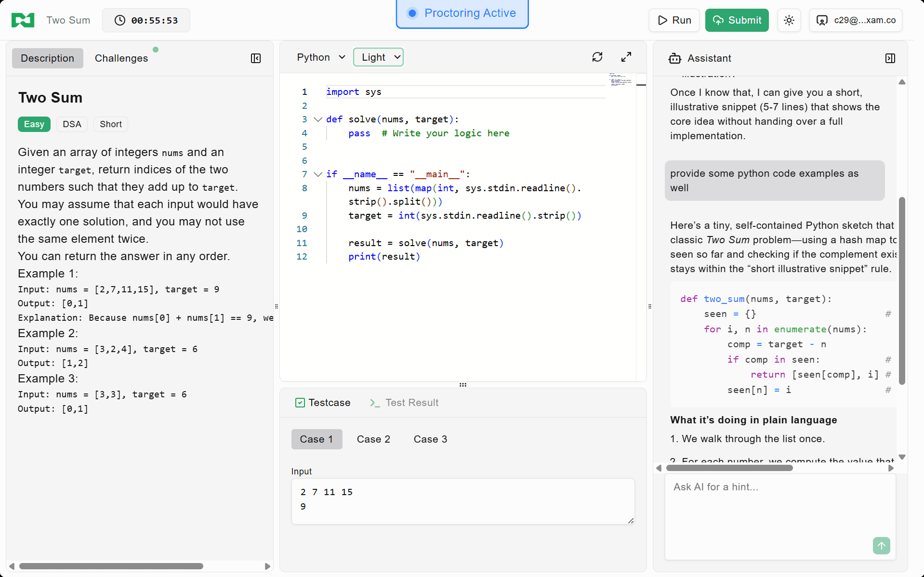Click the reset code refresh icon
Viewport: 924px width, 577px height.
(597, 57)
